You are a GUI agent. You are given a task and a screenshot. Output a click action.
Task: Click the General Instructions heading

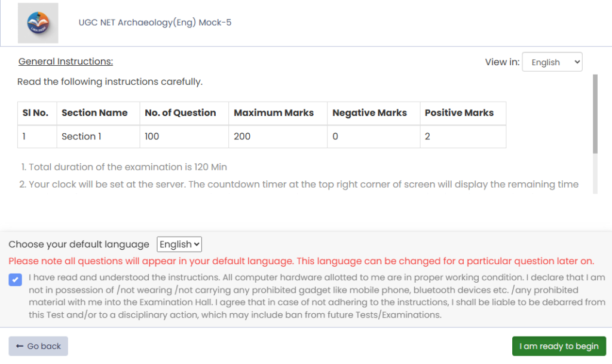(66, 62)
